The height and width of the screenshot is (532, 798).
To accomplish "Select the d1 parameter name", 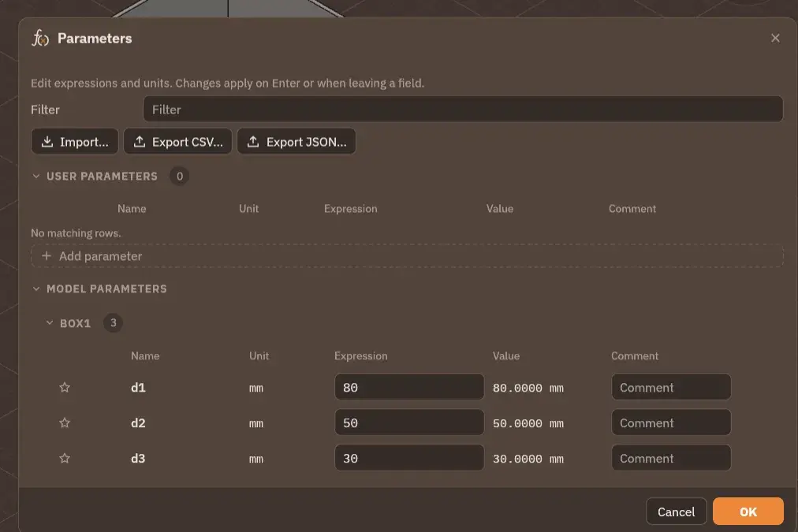I will tap(138, 388).
